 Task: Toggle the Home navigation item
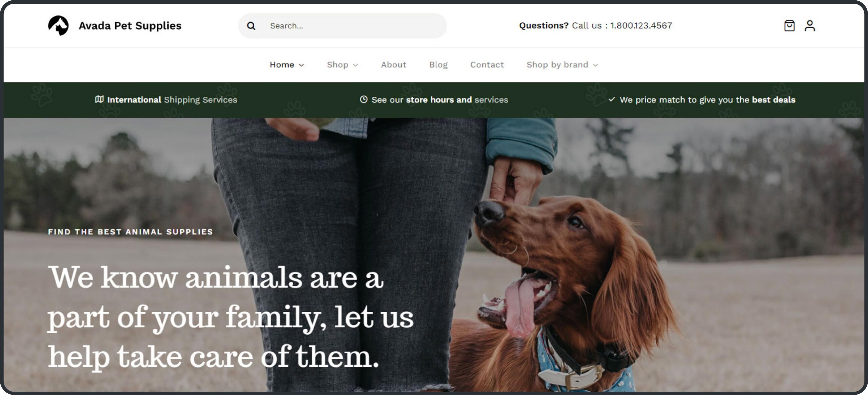coord(285,64)
